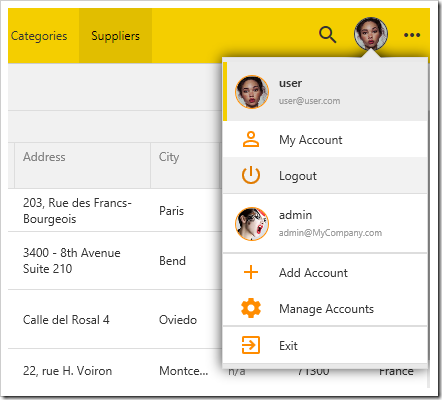Viewport: 442px width, 400px height.
Task: Click the Oviedo city cell
Action: point(178,320)
